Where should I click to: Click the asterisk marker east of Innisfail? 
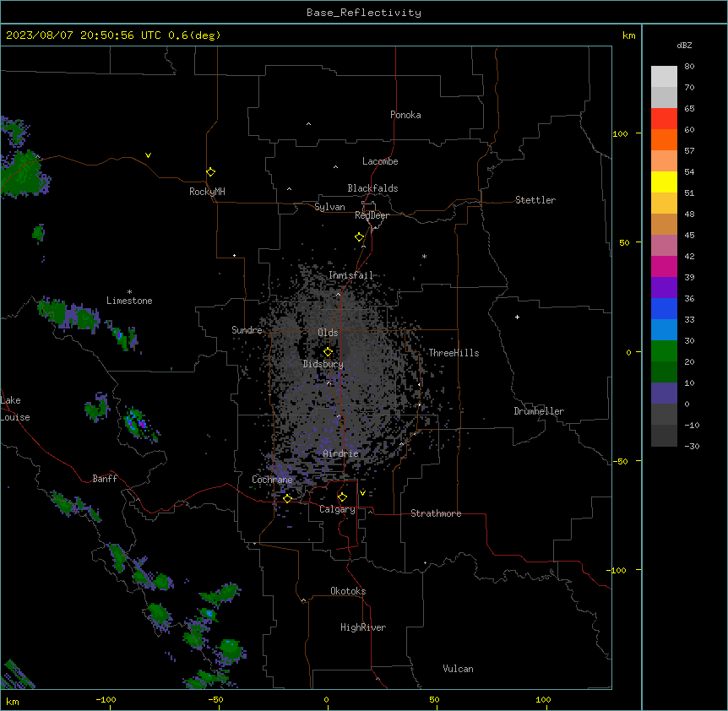click(424, 256)
